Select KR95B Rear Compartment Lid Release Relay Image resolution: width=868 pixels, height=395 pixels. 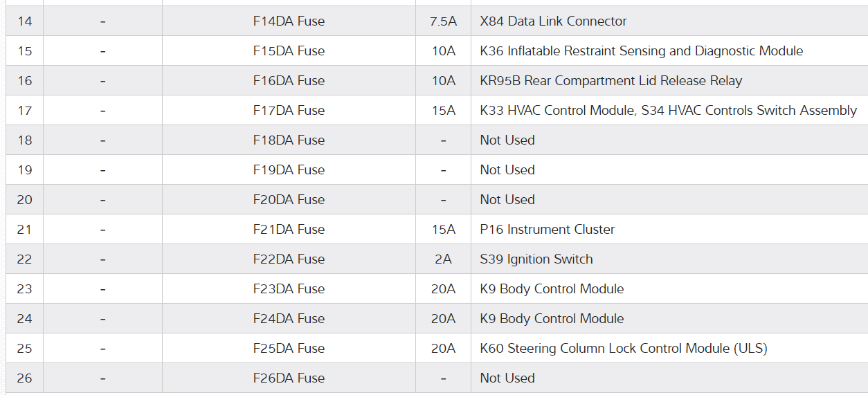tap(611, 81)
